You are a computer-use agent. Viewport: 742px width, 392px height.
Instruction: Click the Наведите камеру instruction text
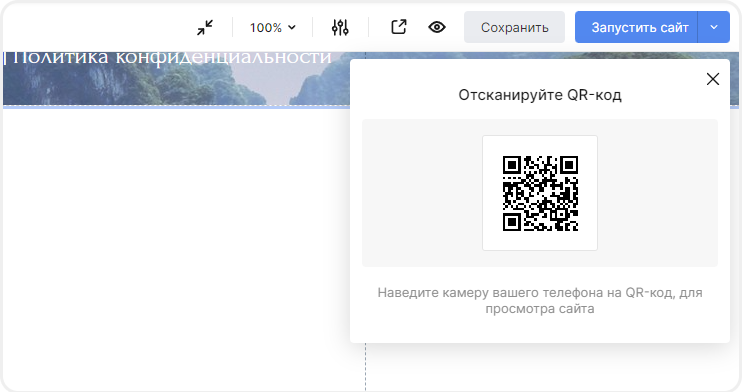coord(540,301)
